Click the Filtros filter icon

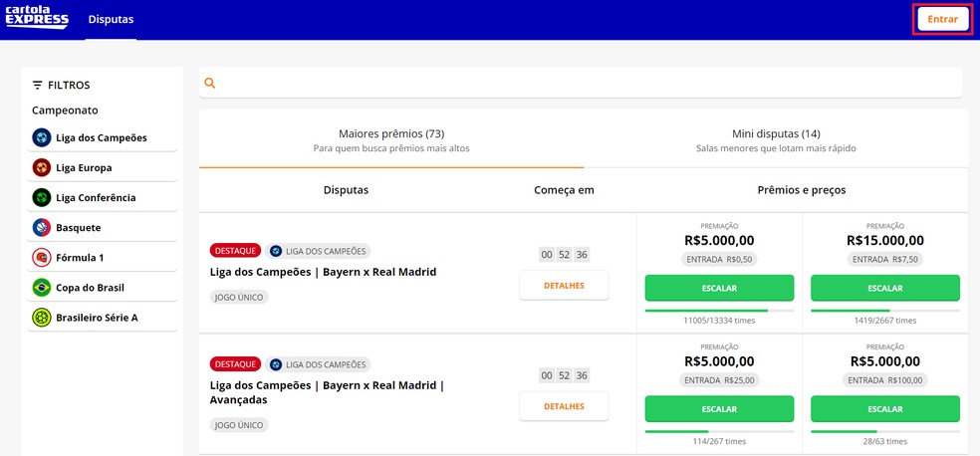pyautogui.click(x=38, y=86)
